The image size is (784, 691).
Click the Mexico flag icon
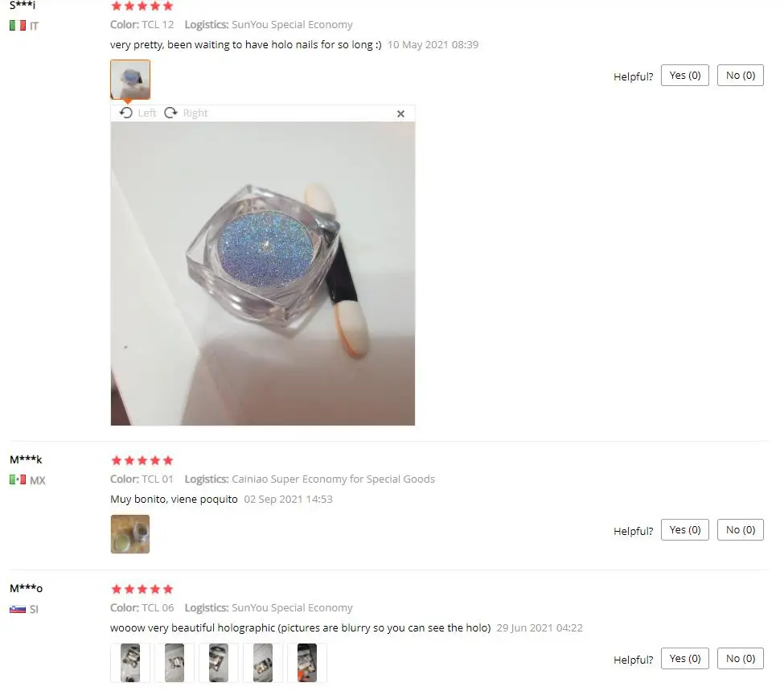tap(18, 480)
